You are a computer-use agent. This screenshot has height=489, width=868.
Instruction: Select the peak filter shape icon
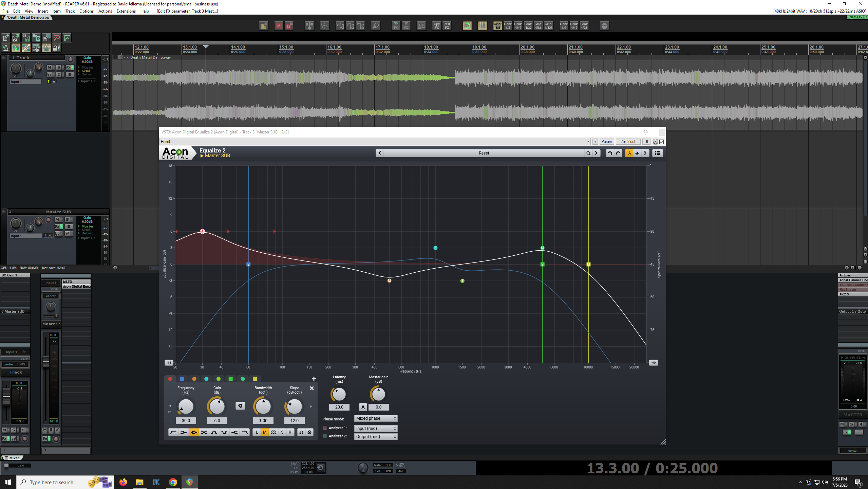(194, 432)
